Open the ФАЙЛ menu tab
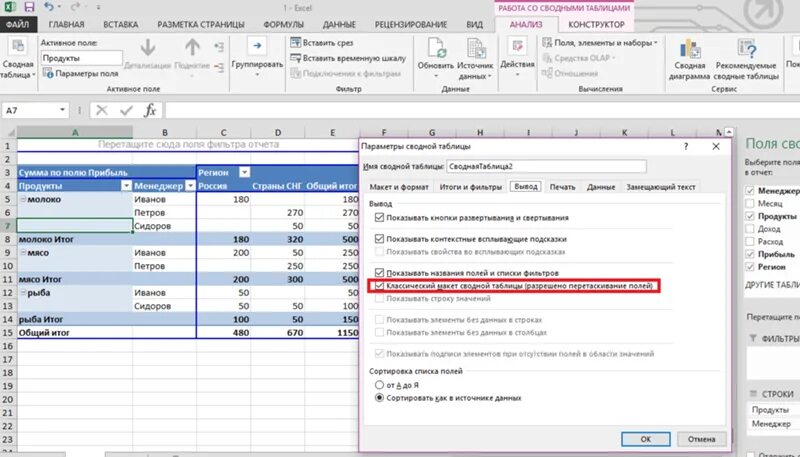This screenshot has height=457, width=800. point(18,24)
